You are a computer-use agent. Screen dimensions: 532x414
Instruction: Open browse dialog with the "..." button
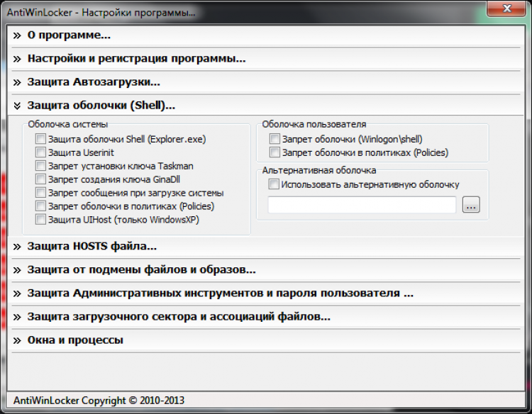click(471, 205)
